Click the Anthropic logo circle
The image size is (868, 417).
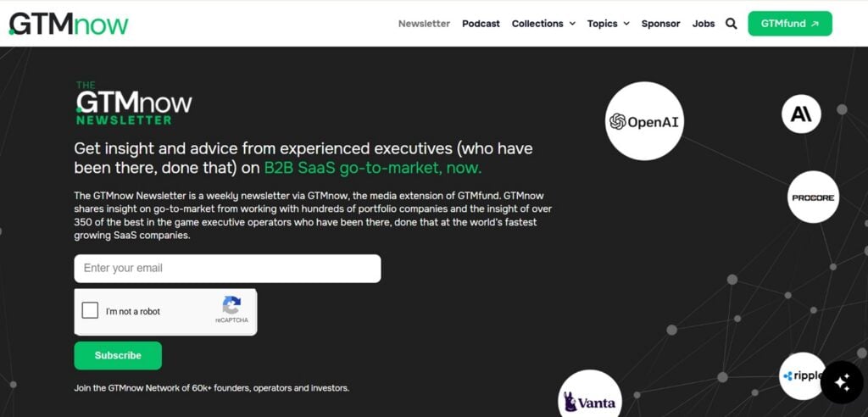pos(801,114)
